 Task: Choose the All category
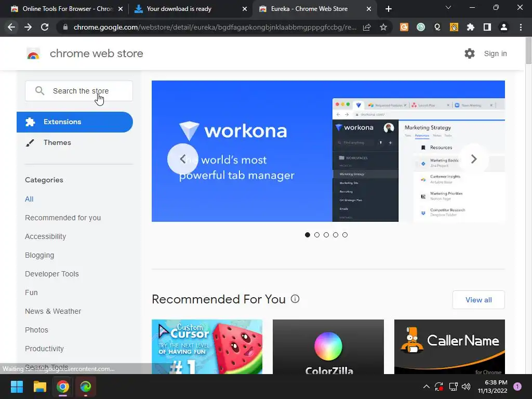click(x=29, y=199)
